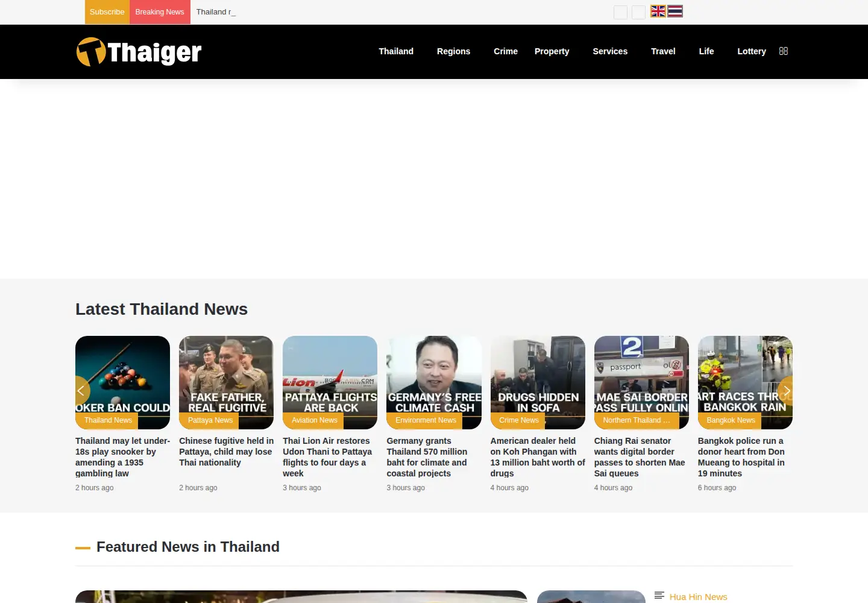Click the Bangkok News category tag
Image resolution: width=868 pixels, height=603 pixels.
[731, 420]
